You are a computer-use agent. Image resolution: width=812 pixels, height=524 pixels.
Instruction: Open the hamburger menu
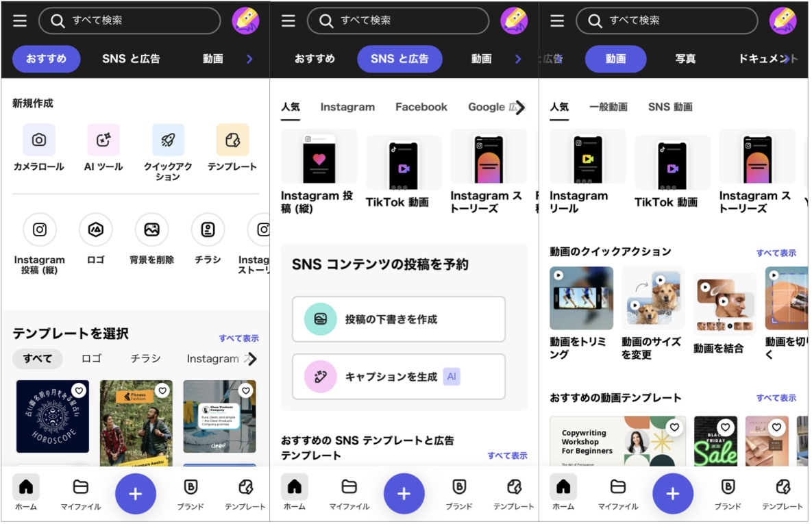coord(20,20)
